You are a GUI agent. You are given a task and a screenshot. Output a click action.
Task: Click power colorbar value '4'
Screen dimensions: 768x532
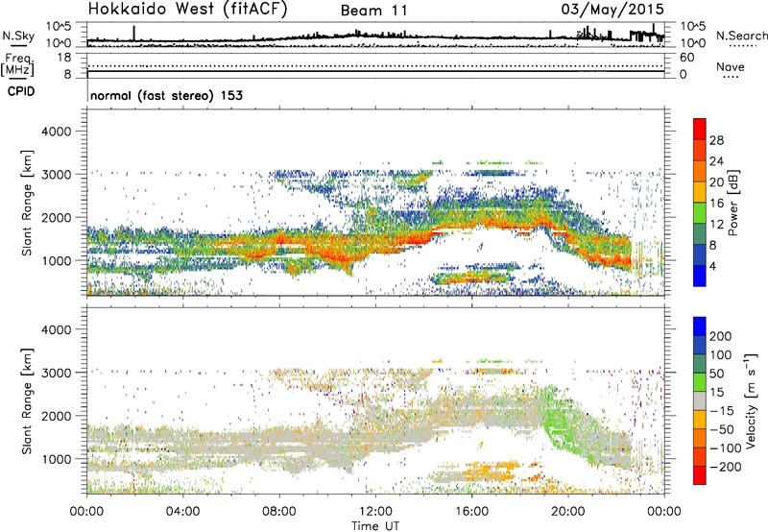point(712,266)
